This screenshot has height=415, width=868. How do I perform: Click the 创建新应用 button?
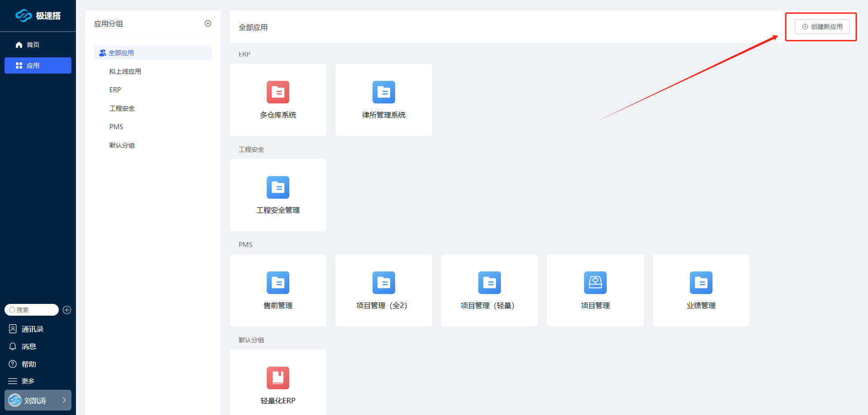pyautogui.click(x=822, y=27)
